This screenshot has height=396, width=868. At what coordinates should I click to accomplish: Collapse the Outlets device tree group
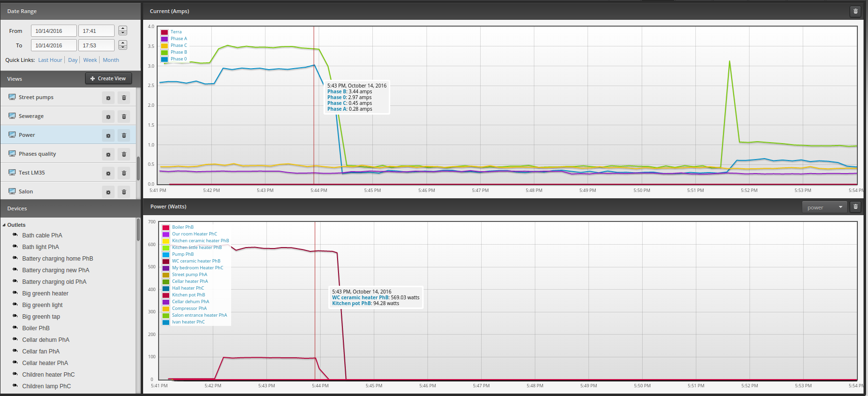click(4, 225)
